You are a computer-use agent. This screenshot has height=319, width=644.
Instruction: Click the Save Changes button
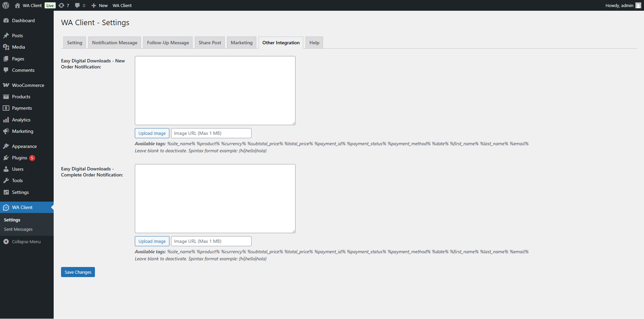78,272
